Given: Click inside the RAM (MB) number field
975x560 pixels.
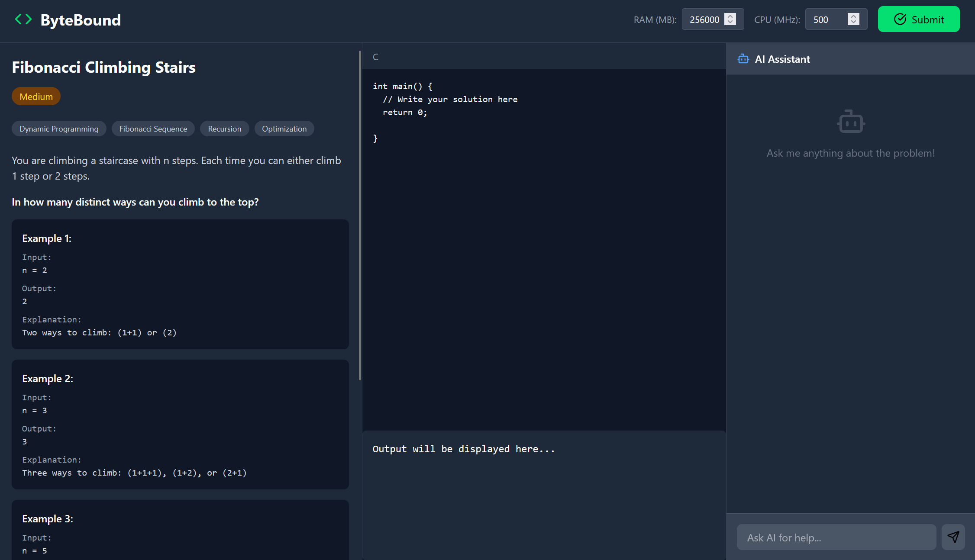Looking at the screenshot, I should click(704, 19).
